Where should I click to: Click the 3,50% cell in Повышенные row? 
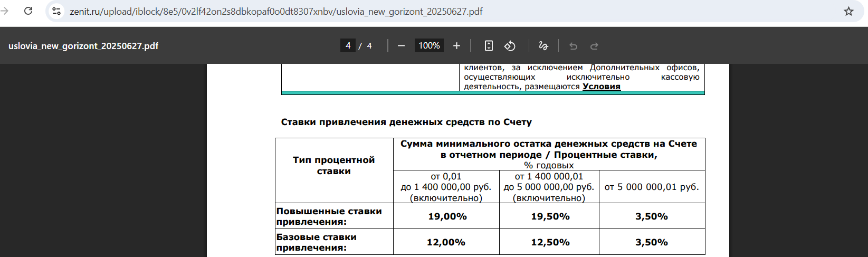tap(652, 216)
